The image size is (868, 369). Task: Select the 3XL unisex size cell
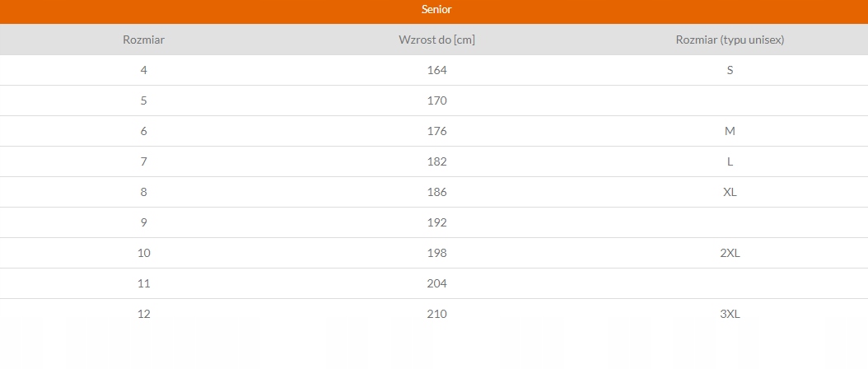[x=730, y=314]
